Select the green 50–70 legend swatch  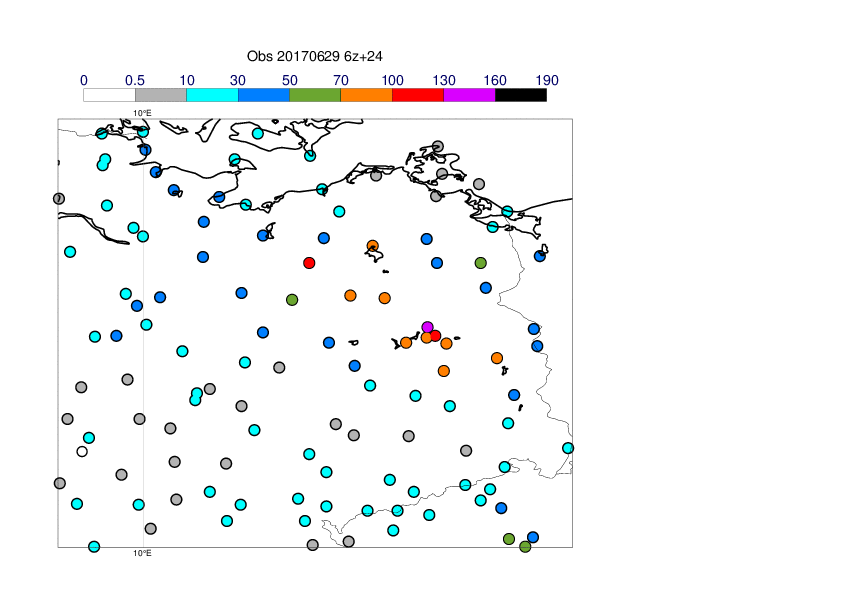(315, 95)
